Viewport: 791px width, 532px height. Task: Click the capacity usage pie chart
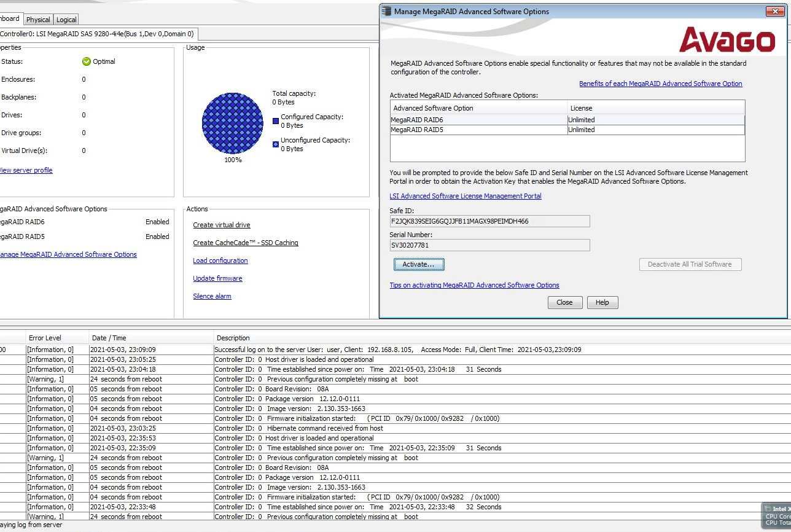click(233, 123)
